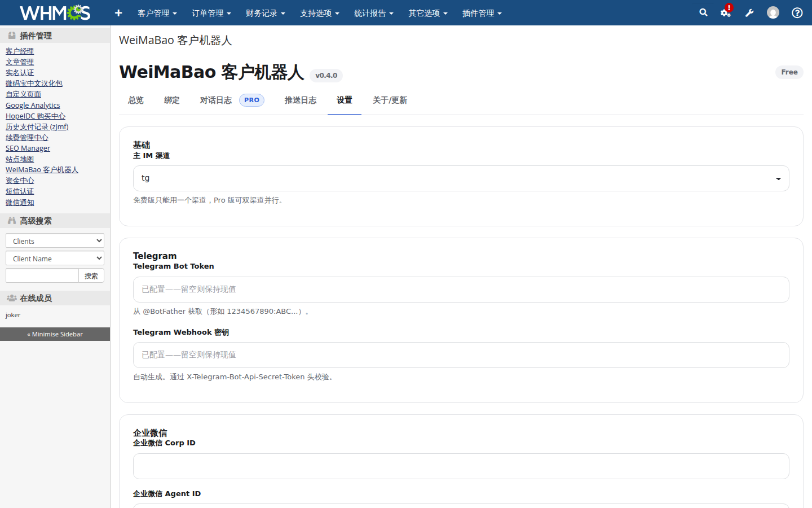Switch to the 总览 tab
This screenshot has width=812, height=508.
[136, 100]
